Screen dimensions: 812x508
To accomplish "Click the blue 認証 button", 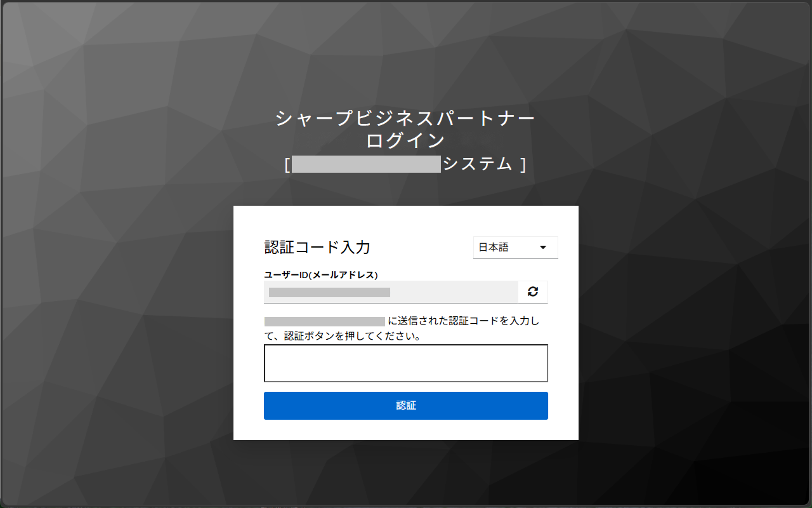I will 406,406.
